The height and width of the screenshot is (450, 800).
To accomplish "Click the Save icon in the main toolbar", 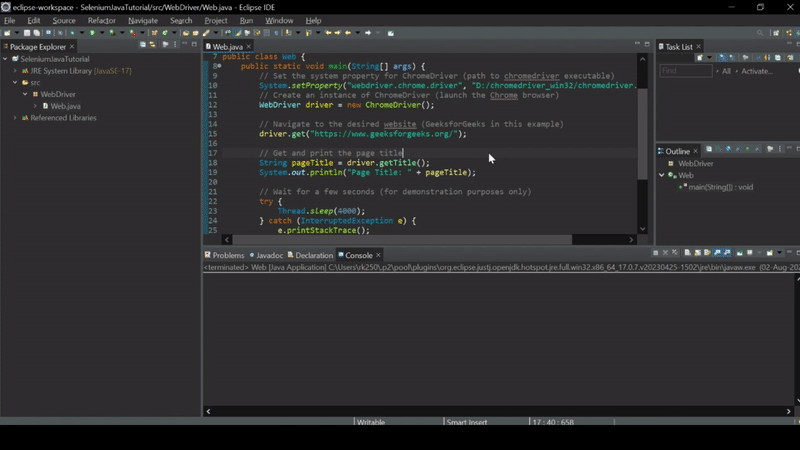I will tap(27, 33).
